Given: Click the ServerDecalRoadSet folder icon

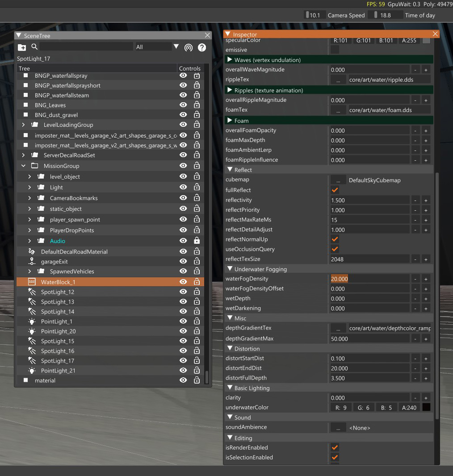Looking at the screenshot, I should pos(34,155).
